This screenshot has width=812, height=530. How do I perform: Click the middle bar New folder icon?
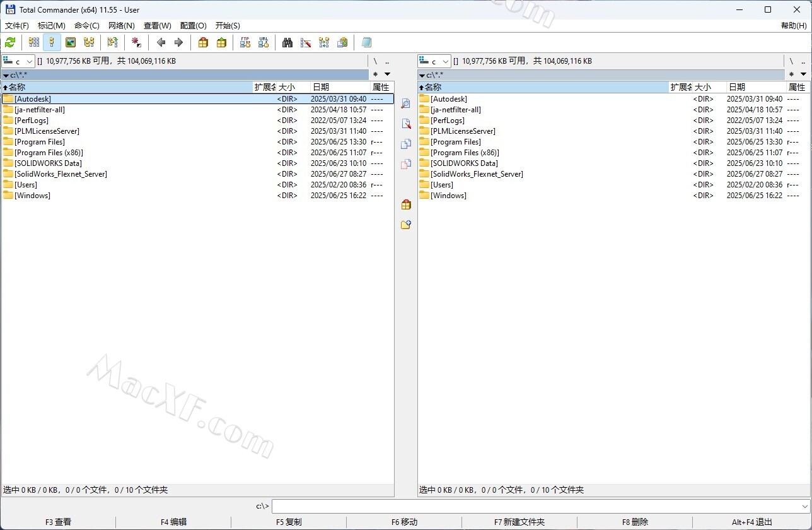(x=406, y=225)
